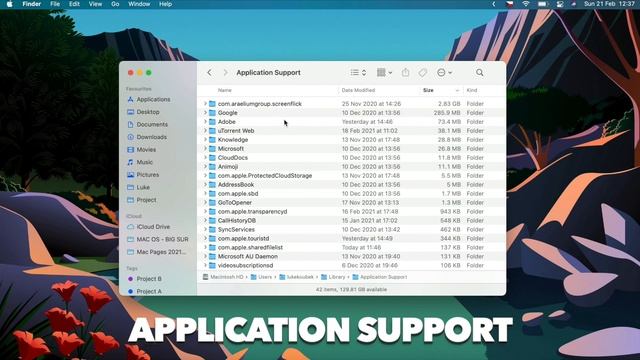This screenshot has height=360, width=640.
Task: Open the File menu
Action: point(55,4)
